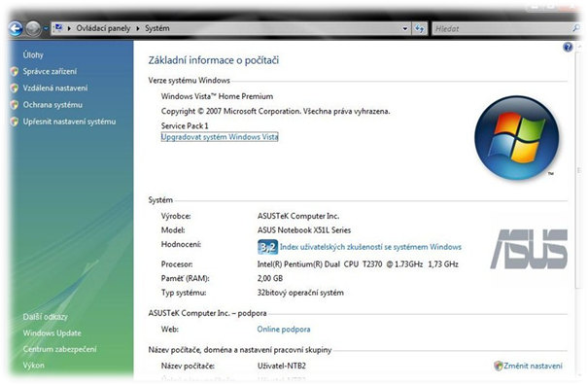Click Upgradovat systém Windows Vista link

pyautogui.click(x=220, y=137)
